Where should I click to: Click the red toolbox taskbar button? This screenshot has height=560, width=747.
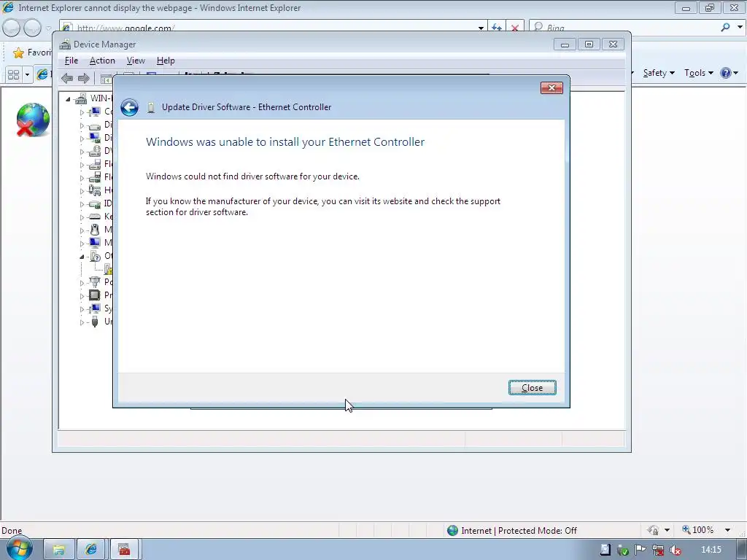tap(124, 550)
